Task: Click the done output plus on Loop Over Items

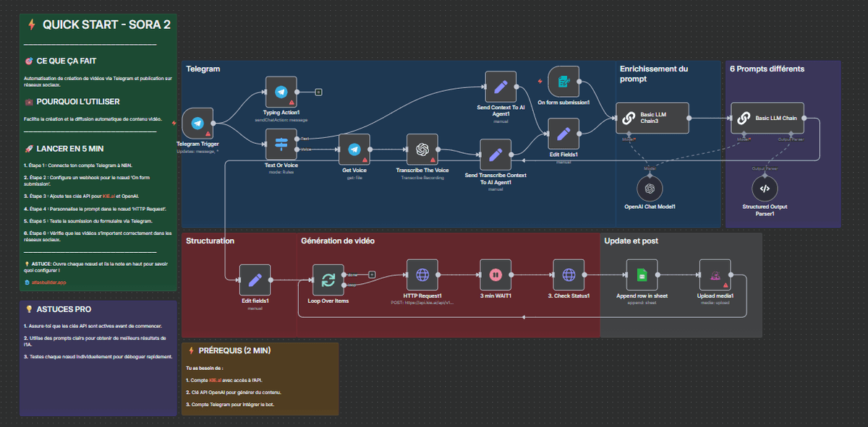Action: coord(372,274)
